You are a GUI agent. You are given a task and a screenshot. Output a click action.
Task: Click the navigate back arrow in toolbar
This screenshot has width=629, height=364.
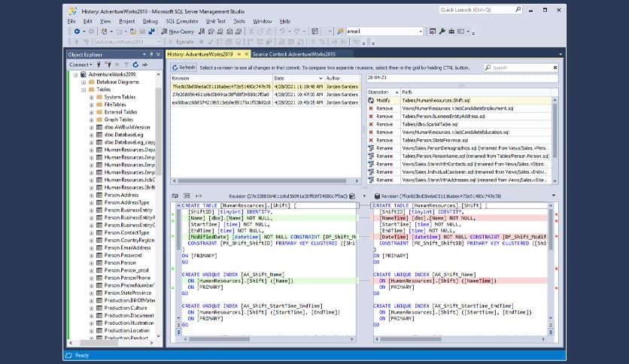(x=77, y=32)
